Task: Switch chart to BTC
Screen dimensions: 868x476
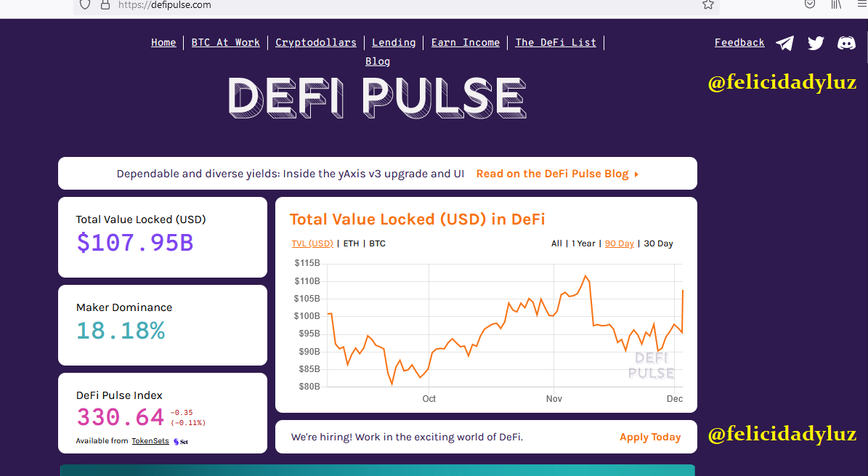Action: (377, 243)
